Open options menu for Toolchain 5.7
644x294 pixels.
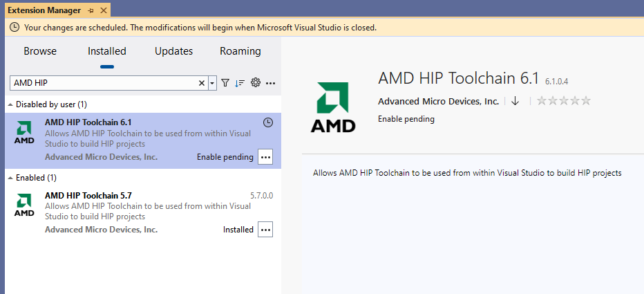click(x=265, y=230)
